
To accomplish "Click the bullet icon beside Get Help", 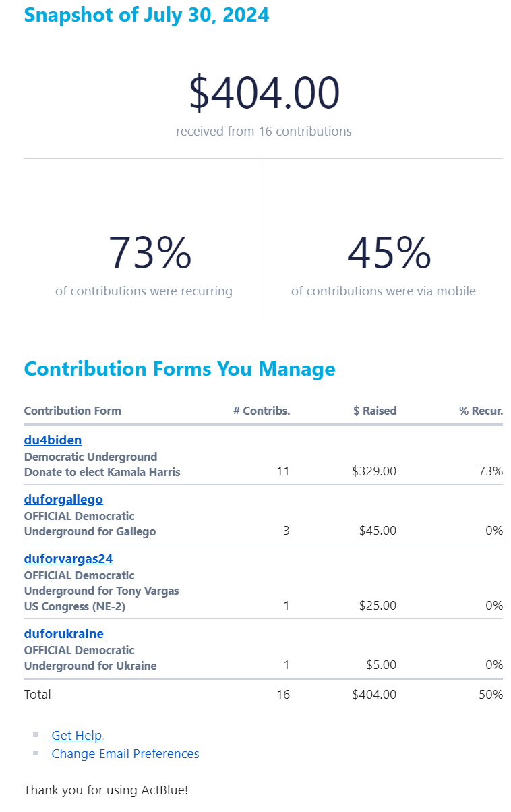I will tap(36, 734).
